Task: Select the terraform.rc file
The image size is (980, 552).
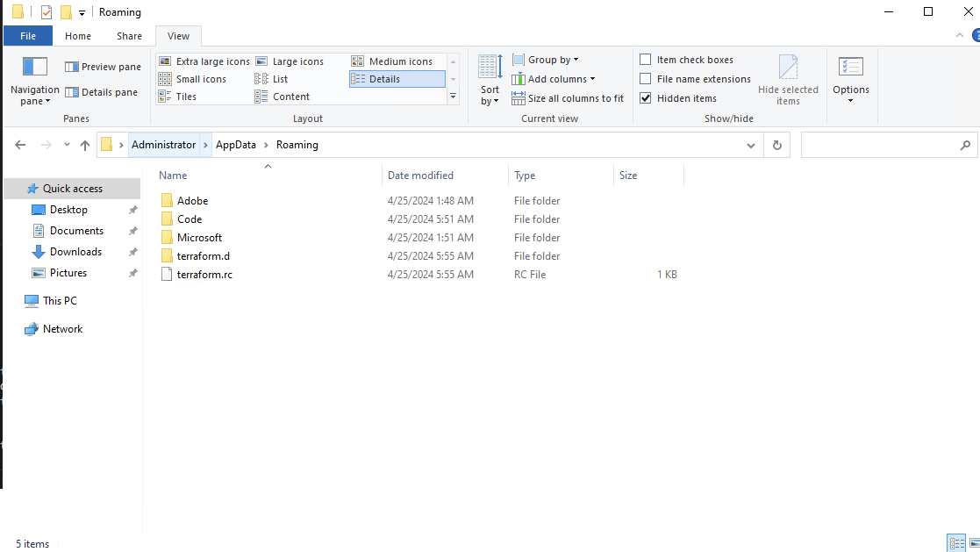Action: 204,275
